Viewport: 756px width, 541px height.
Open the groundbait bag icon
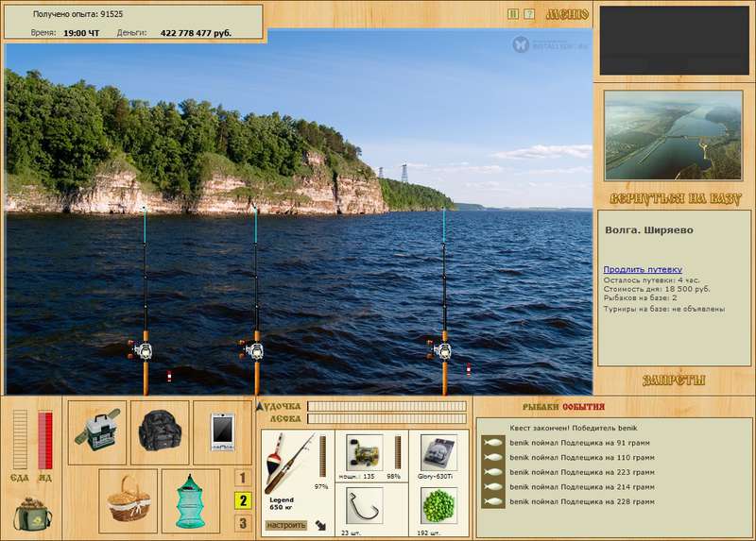[33, 514]
